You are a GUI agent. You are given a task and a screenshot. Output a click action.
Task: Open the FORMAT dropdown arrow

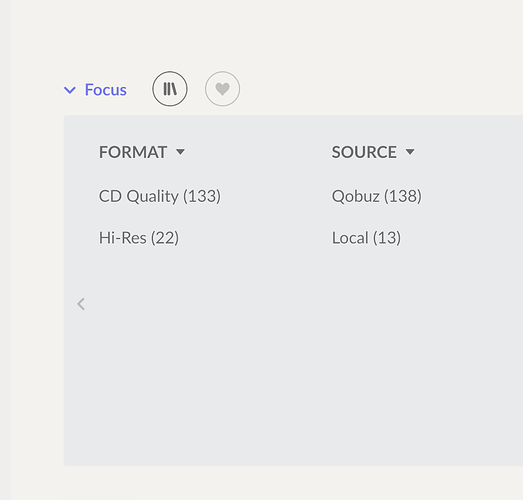tap(180, 152)
